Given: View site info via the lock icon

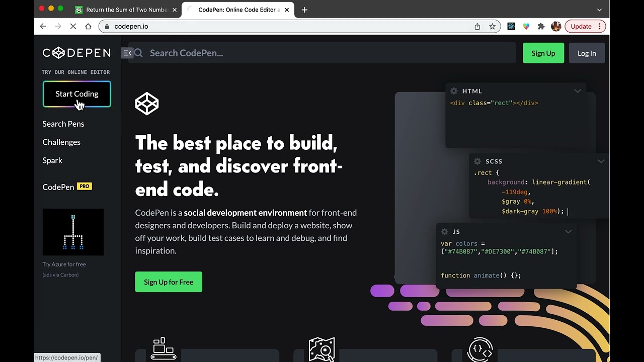Looking at the screenshot, I should [x=107, y=26].
